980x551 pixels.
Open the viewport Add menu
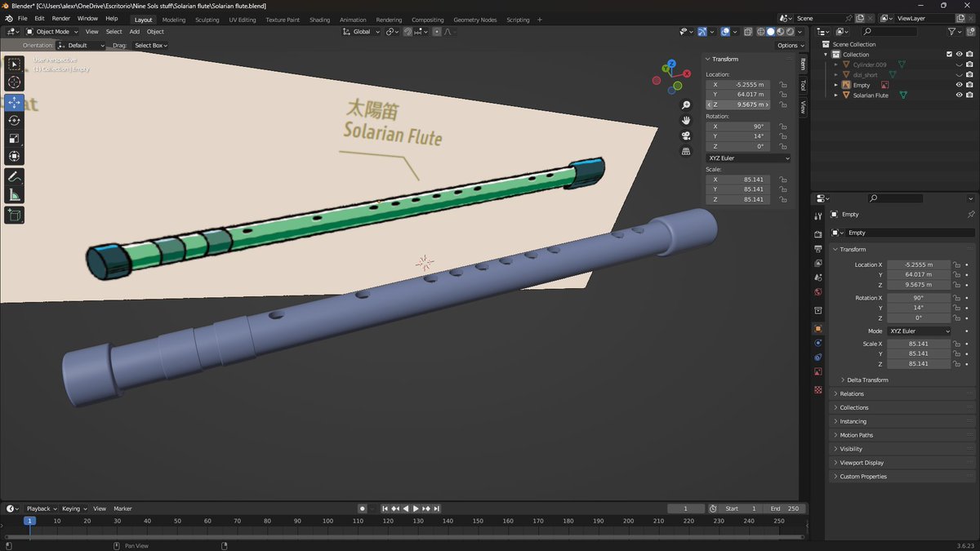coord(135,32)
